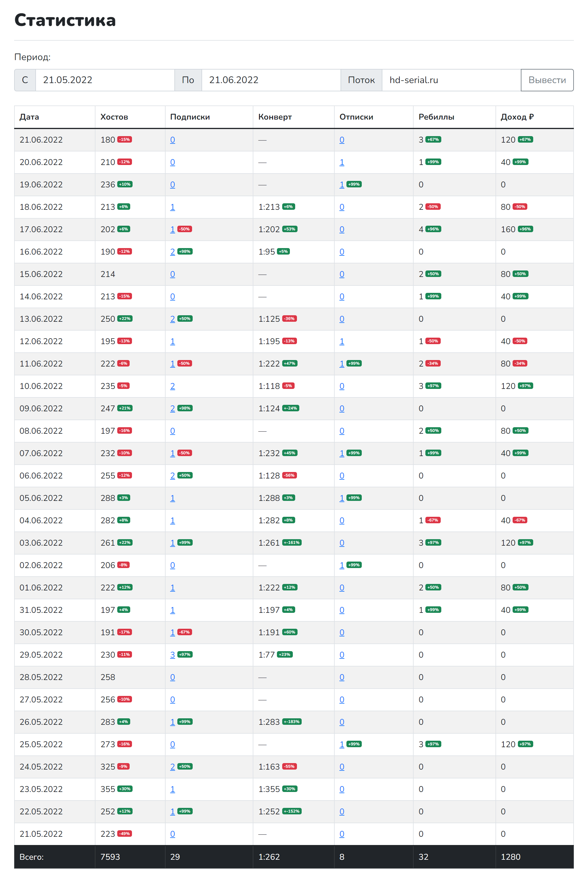Click the +30% hosts badge on 23.05.2022
Screen dimensions: 588x878
(125, 789)
